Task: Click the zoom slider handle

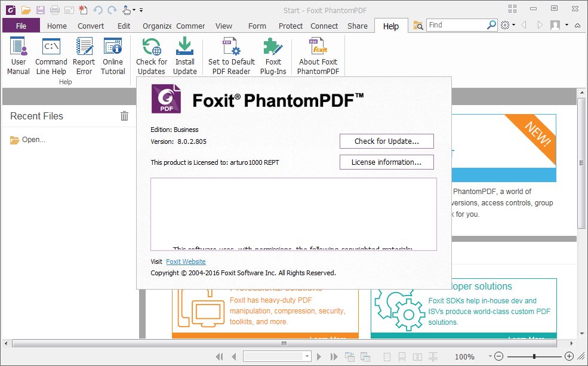Action: click(x=534, y=356)
